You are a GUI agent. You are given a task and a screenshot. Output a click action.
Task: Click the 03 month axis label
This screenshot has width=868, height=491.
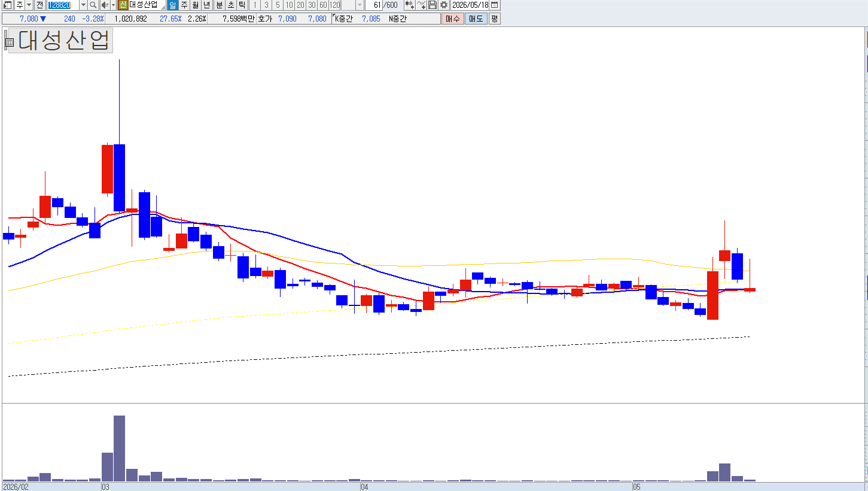(x=106, y=487)
